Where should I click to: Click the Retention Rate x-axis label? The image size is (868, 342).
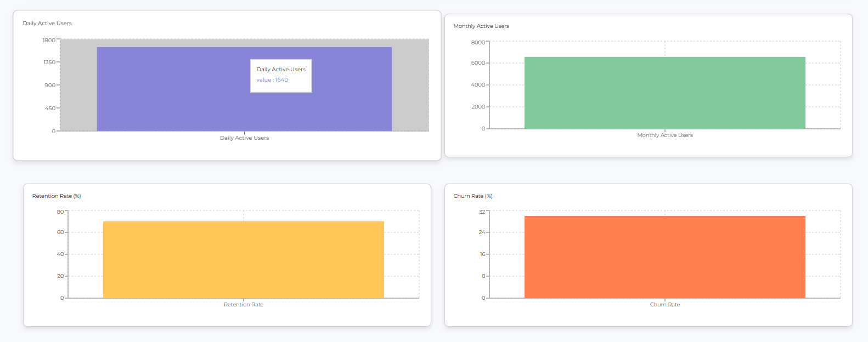click(x=243, y=305)
